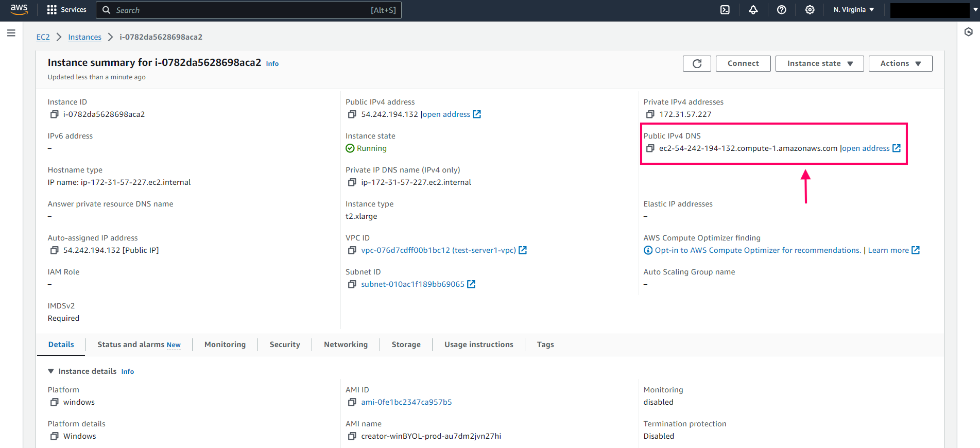980x448 pixels.
Task: Click in the AWS search field
Action: pos(247,10)
